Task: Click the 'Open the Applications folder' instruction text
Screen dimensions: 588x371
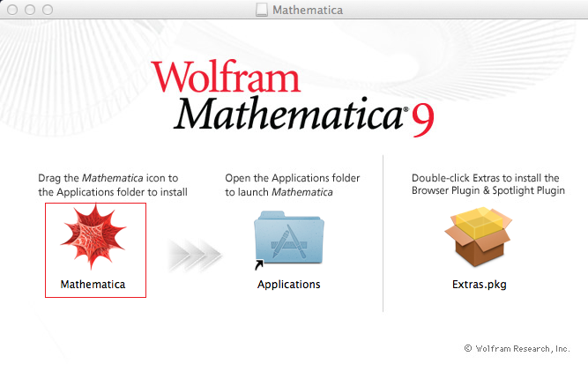Action: [292, 185]
